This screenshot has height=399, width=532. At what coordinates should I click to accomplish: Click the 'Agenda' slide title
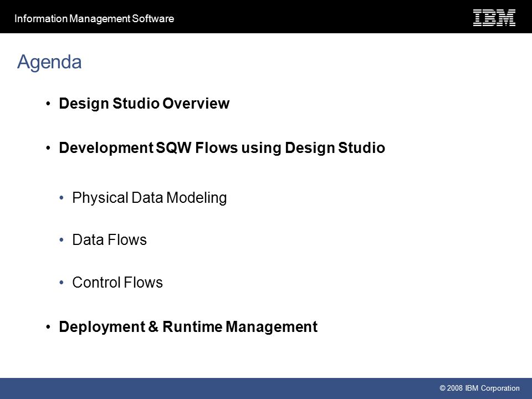point(49,62)
